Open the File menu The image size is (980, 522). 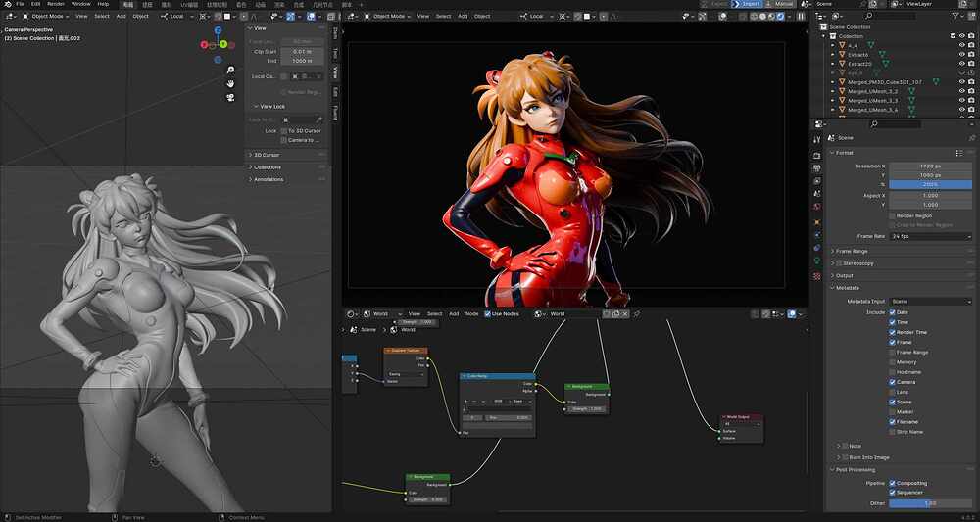point(21,4)
